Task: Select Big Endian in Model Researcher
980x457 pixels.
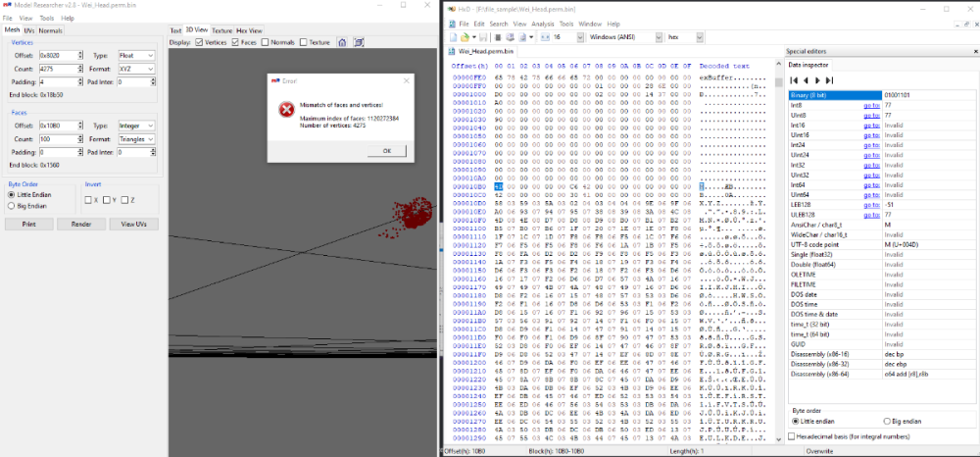Action: 11,206
